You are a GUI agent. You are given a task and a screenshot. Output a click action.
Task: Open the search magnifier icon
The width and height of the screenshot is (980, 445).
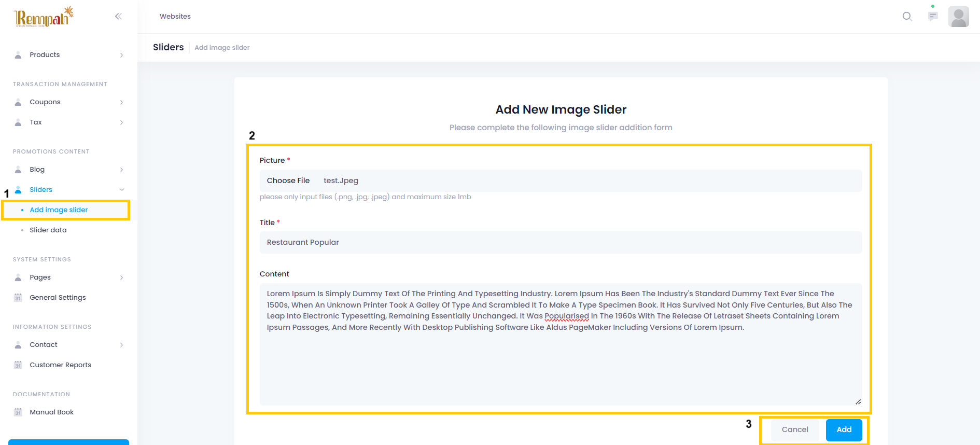(907, 17)
